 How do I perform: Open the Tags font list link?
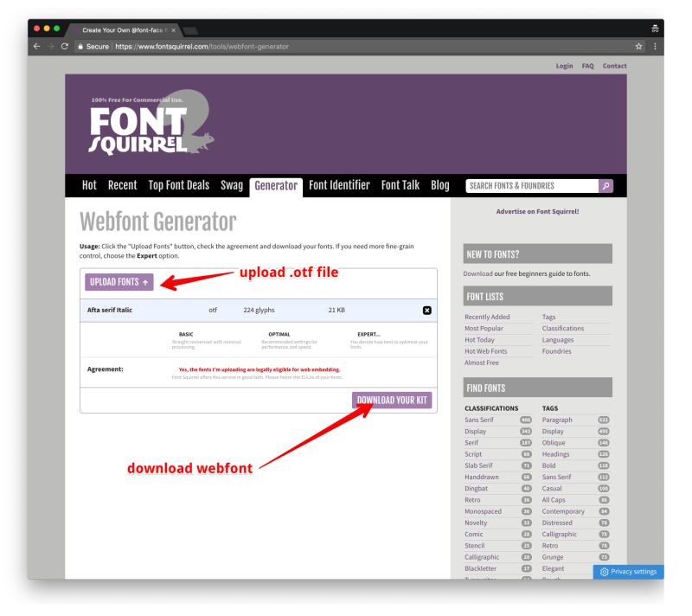(548, 317)
